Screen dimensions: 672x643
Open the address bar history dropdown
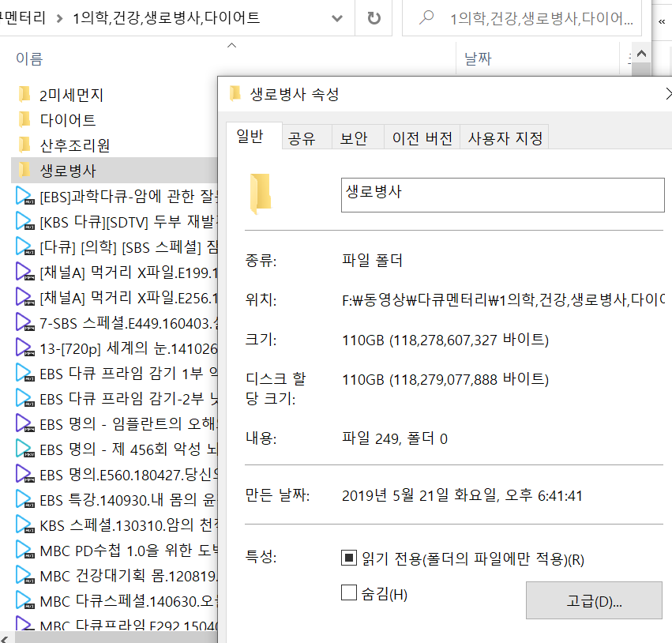click(x=337, y=17)
